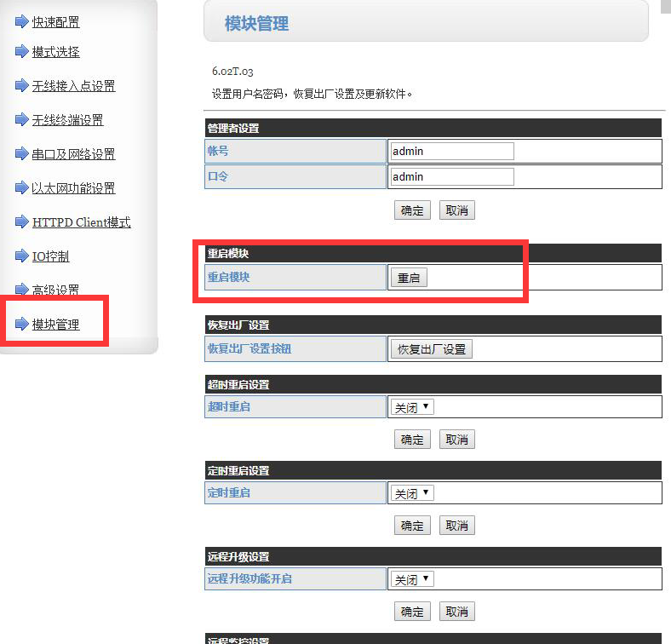
Task: Go to the 高级设置 sidebar page
Action: coord(55,290)
